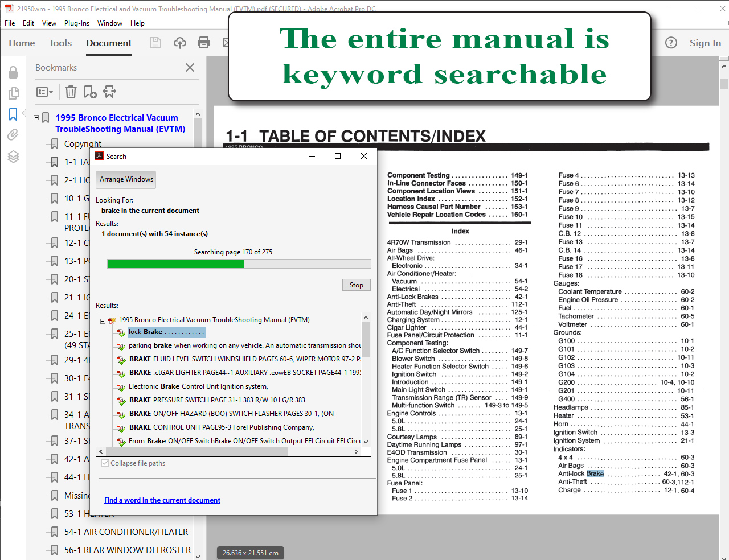
Task: Open the Layers panel icon
Action: [13, 157]
